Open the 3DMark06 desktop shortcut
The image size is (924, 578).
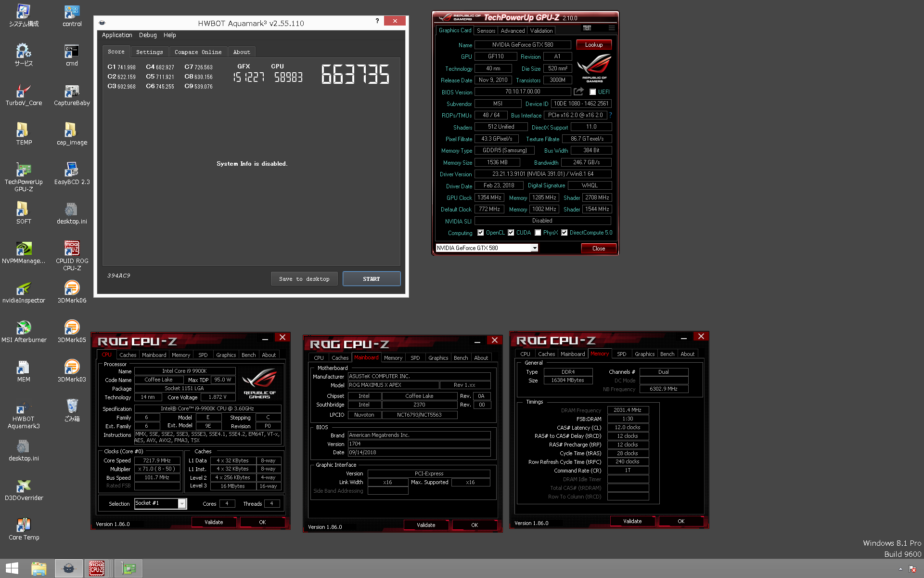point(72,292)
